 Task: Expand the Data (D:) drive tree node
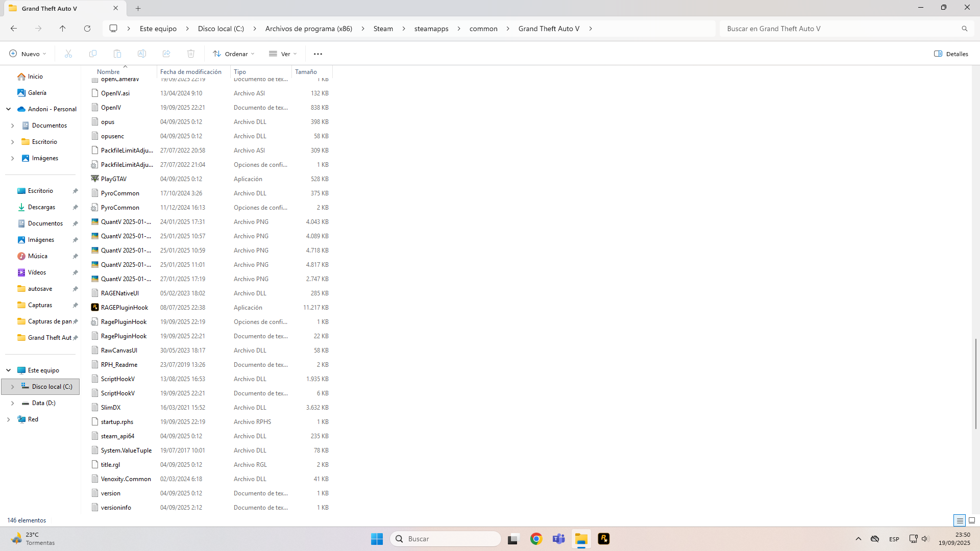12,403
